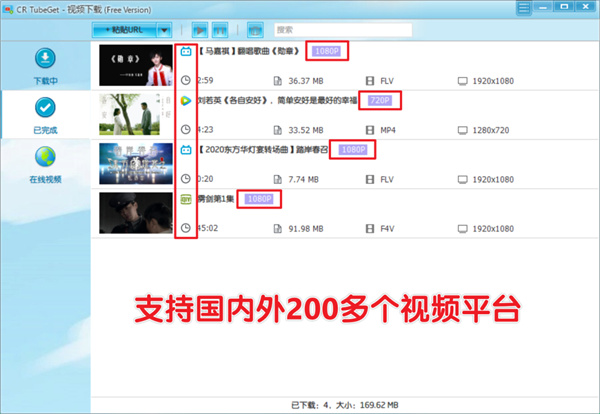The image size is (600, 414).
Task: Click the 1080P badge of 马嘉祺 video
Action: (327, 51)
